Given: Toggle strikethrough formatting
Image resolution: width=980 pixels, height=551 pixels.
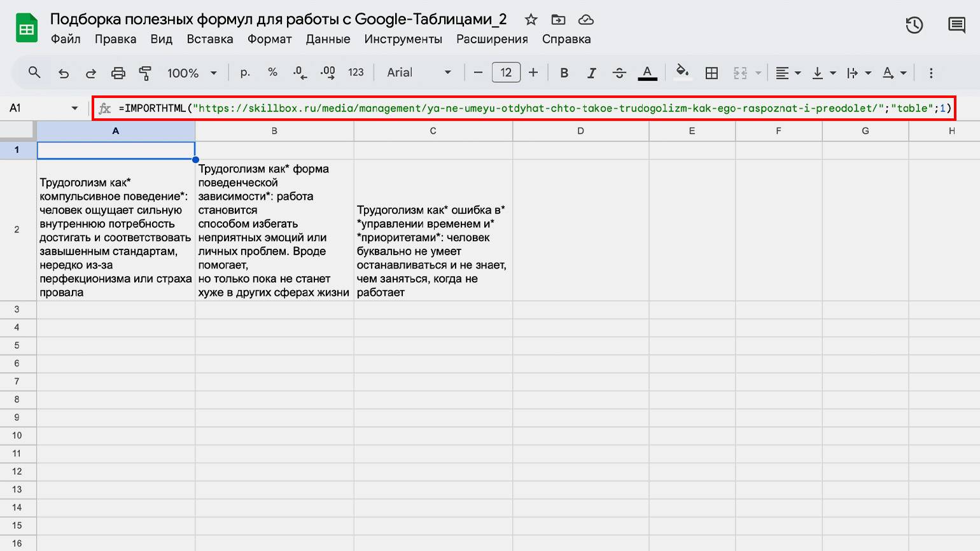Looking at the screenshot, I should click(x=619, y=73).
